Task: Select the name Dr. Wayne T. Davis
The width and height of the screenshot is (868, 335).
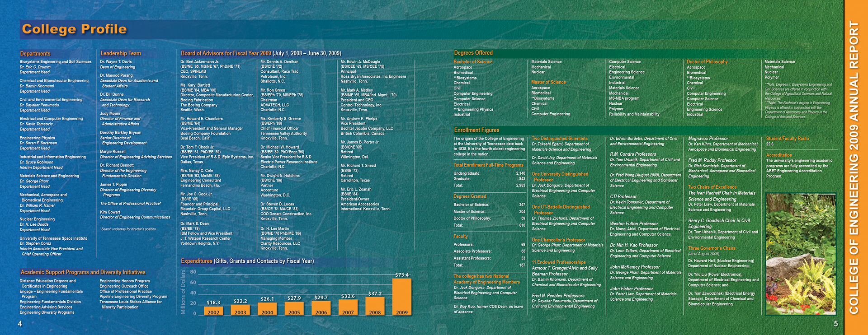Action: 116,62
